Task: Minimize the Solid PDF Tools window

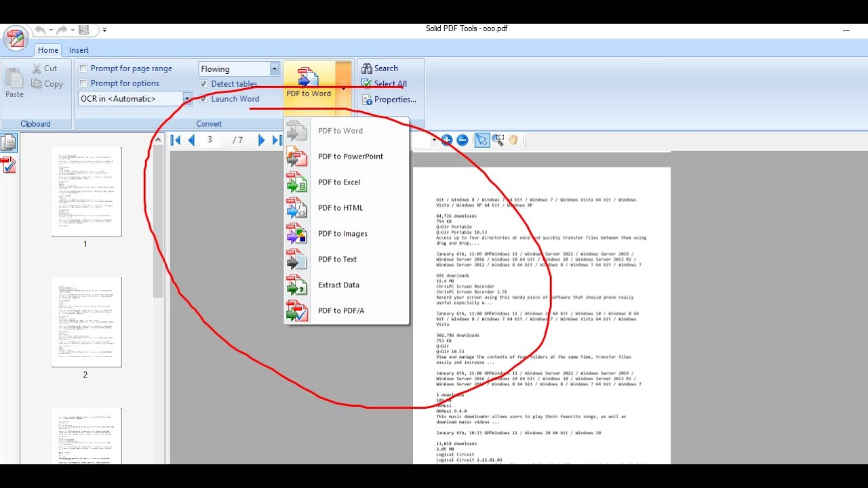Action: click(x=846, y=30)
